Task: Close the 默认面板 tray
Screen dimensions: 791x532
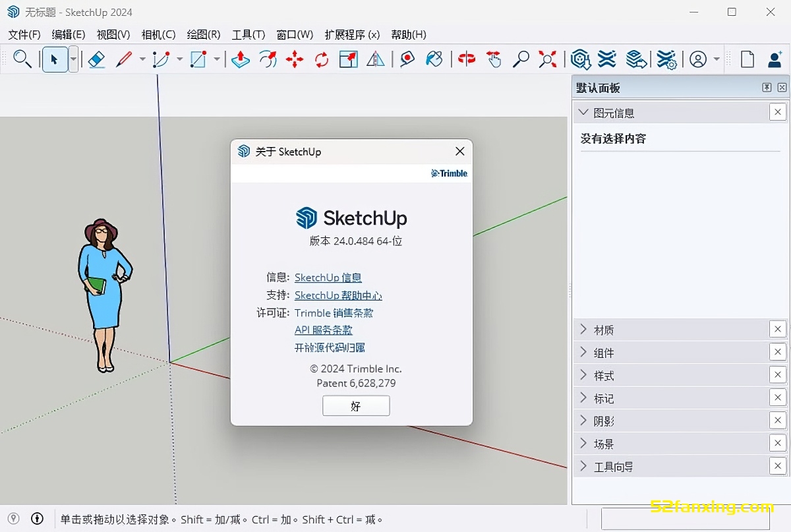Action: click(782, 88)
